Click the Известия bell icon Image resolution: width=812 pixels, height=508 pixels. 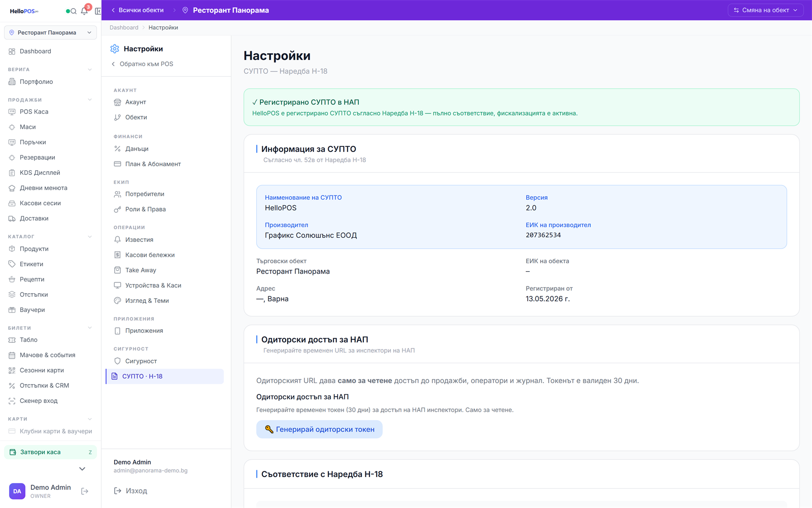[x=117, y=240]
